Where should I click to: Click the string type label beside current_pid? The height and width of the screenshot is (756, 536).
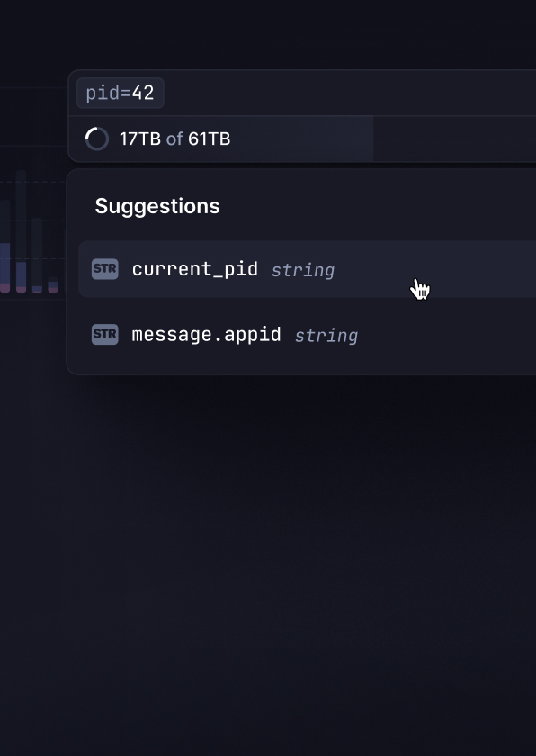point(303,270)
